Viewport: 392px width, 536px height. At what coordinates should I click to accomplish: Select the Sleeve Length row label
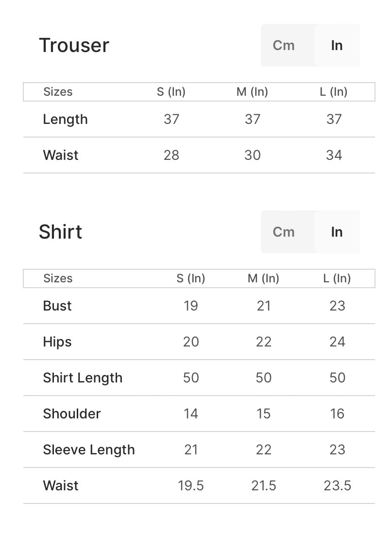pos(89,450)
